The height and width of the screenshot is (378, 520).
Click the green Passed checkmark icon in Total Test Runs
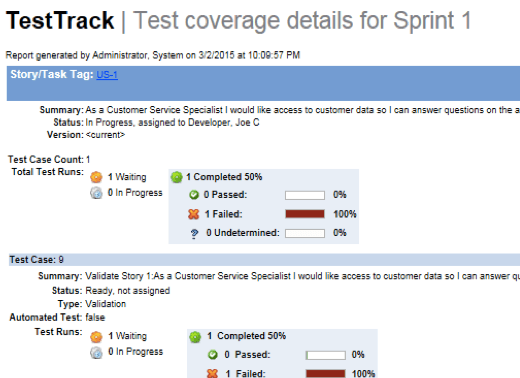tap(194, 195)
